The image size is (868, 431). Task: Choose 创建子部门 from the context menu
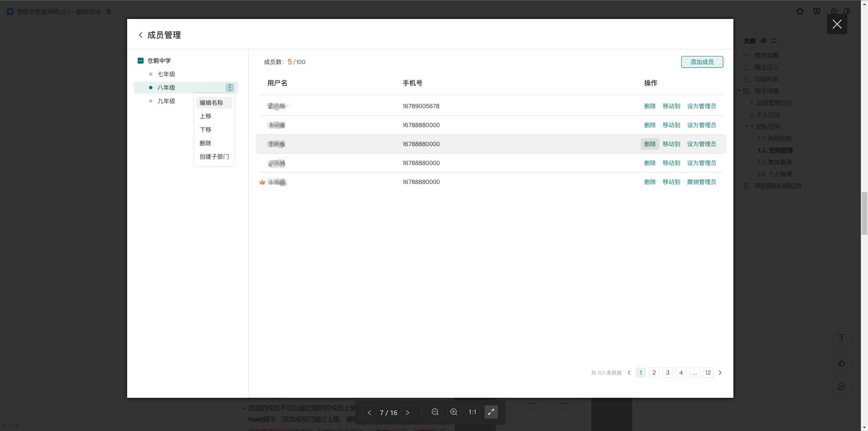point(214,157)
